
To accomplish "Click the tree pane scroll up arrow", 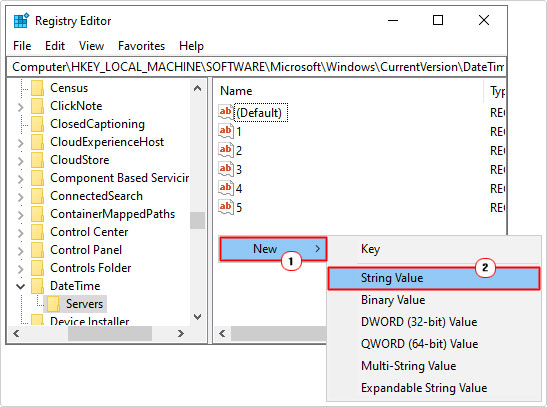I will point(197,88).
